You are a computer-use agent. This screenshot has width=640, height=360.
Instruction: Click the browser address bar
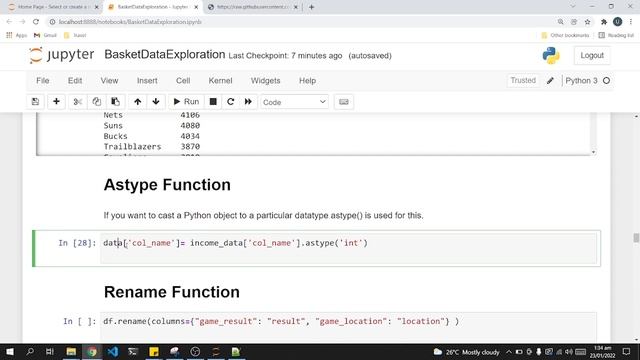coord(302,22)
